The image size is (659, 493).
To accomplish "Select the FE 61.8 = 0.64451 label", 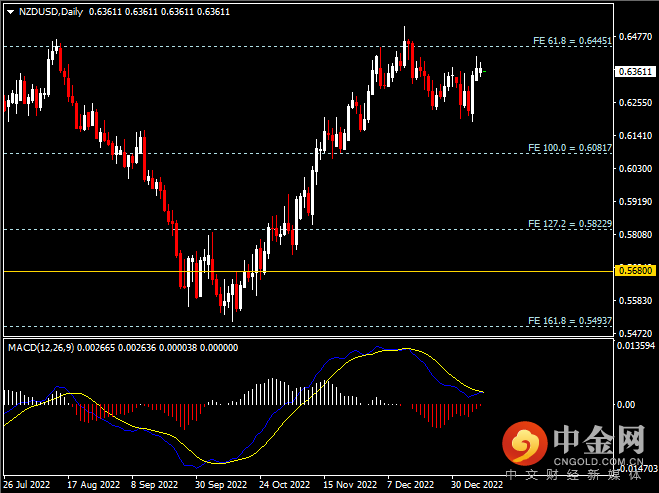I will click(x=569, y=40).
